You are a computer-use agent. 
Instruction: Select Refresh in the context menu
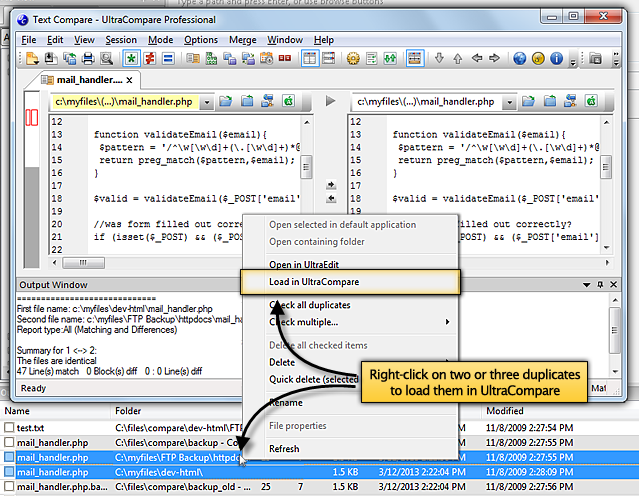tap(284, 449)
